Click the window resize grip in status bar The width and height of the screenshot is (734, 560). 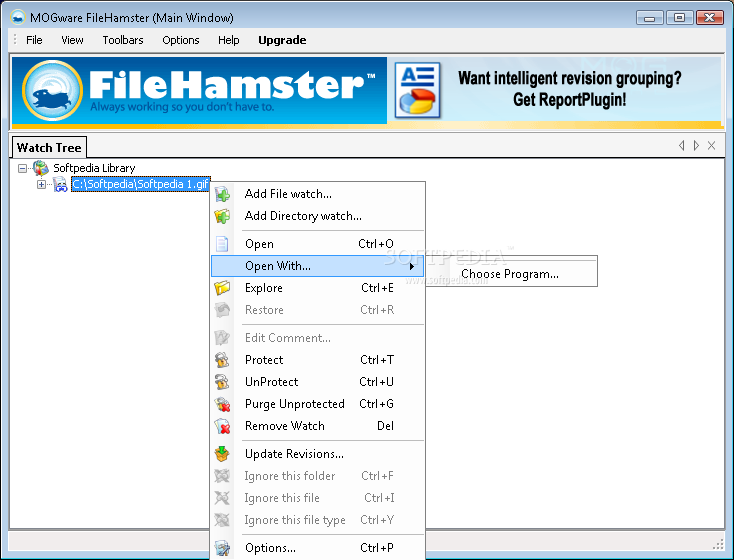coord(719,544)
